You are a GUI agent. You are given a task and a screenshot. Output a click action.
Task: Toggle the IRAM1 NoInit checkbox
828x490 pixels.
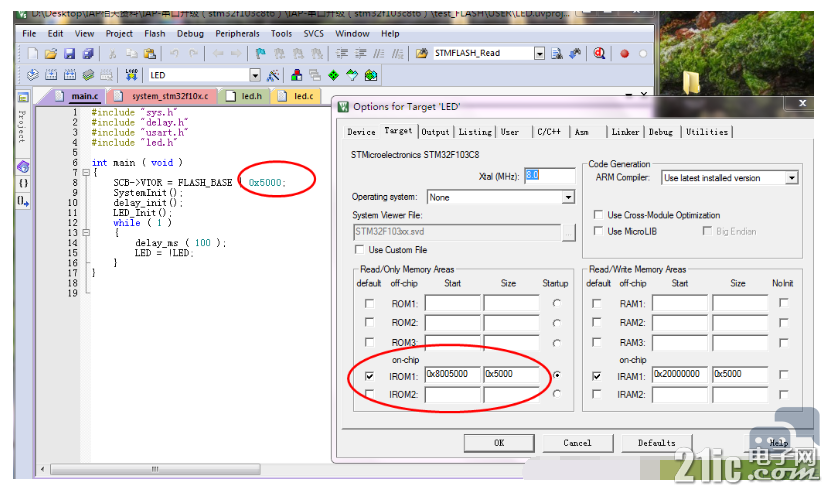pyautogui.click(x=784, y=374)
